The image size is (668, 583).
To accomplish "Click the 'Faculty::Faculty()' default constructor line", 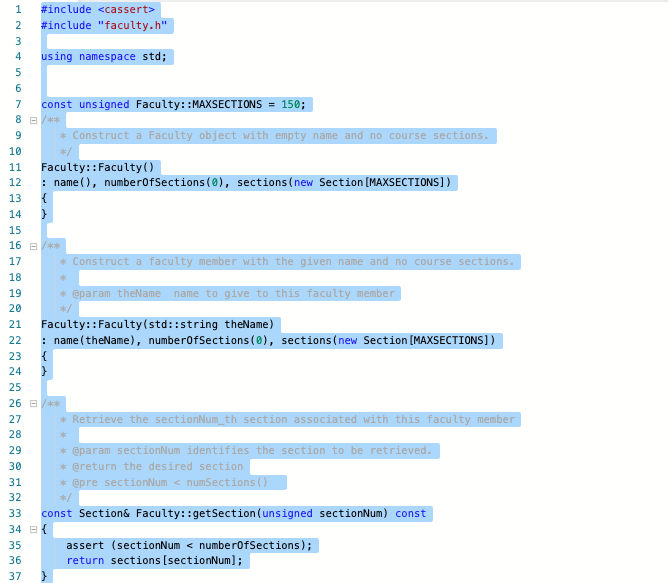I will [98, 167].
